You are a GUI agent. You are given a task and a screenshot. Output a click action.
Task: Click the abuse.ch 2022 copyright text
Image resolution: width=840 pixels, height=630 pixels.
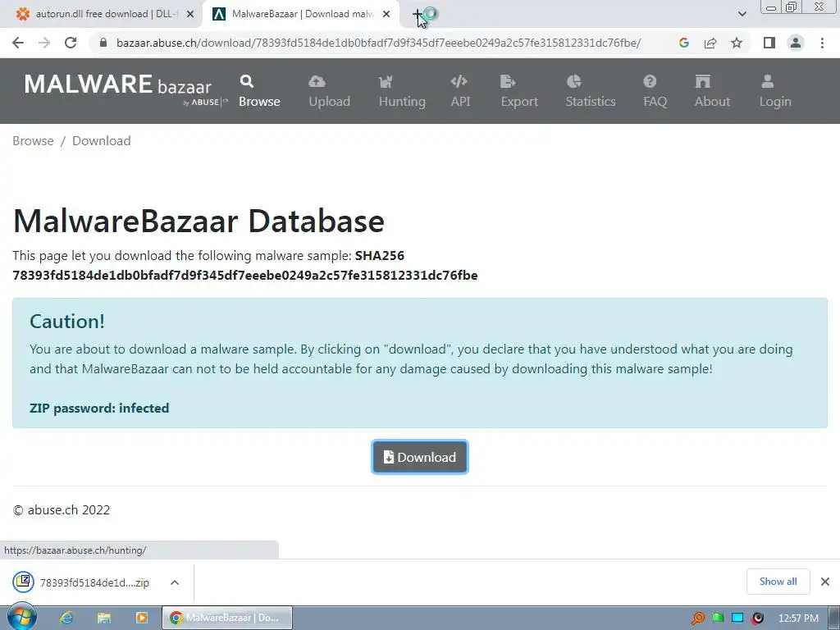[61, 510]
